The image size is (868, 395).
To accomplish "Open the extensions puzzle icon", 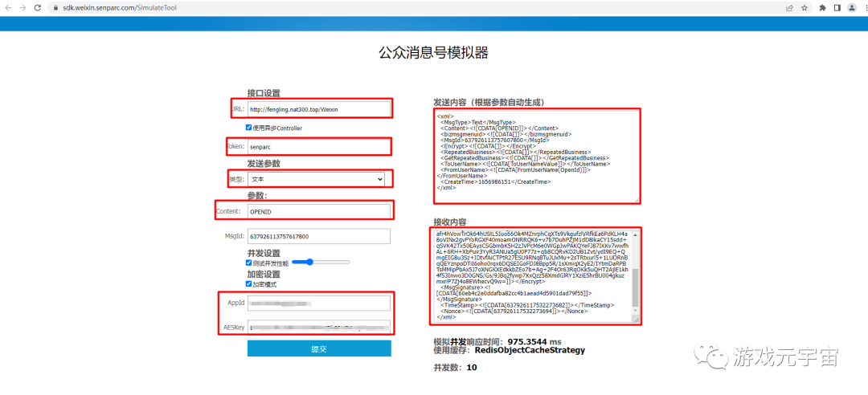I will (823, 8).
